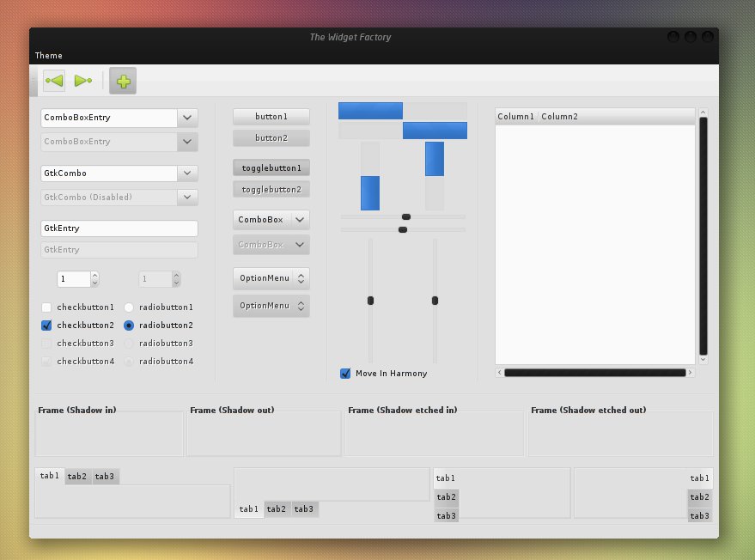Click the enabled spin box value field
The width and height of the screenshot is (755, 560).
74,279
